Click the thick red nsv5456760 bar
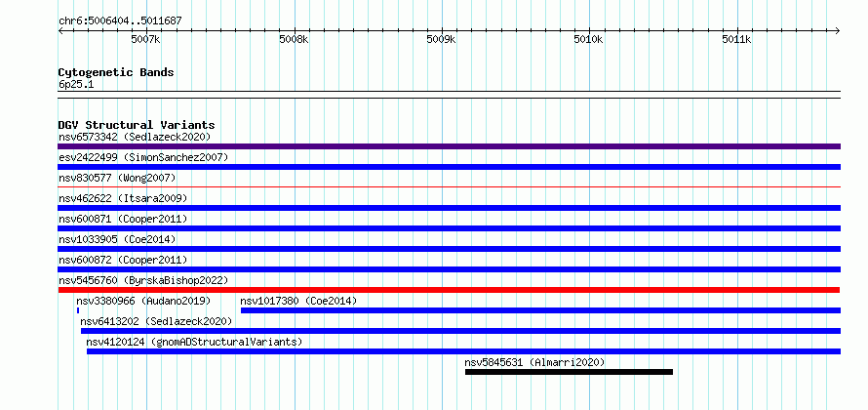 click(449, 290)
